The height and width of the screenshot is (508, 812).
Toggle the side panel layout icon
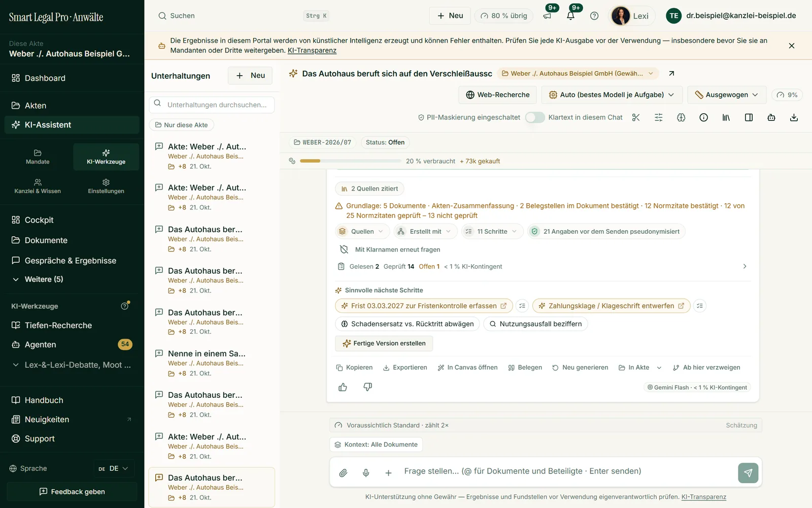coord(749,117)
